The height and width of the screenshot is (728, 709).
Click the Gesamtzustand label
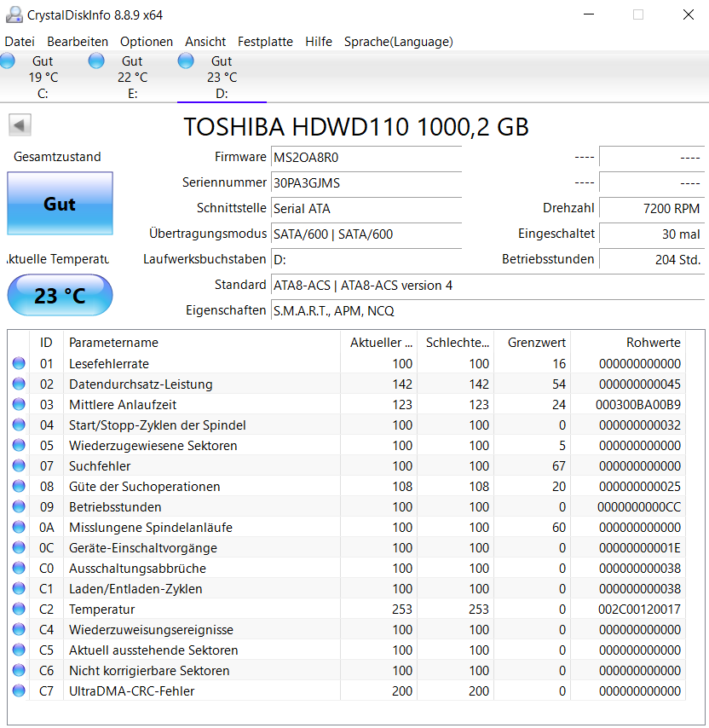click(x=57, y=157)
